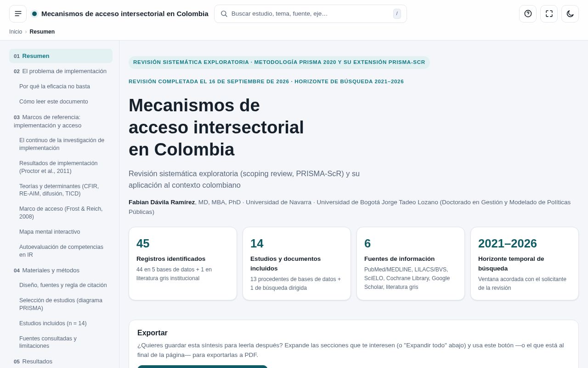This screenshot has width=588, height=368.
Task: Open Selección de estudios (diagrama PRISMA)
Action: pyautogui.click(x=63, y=304)
